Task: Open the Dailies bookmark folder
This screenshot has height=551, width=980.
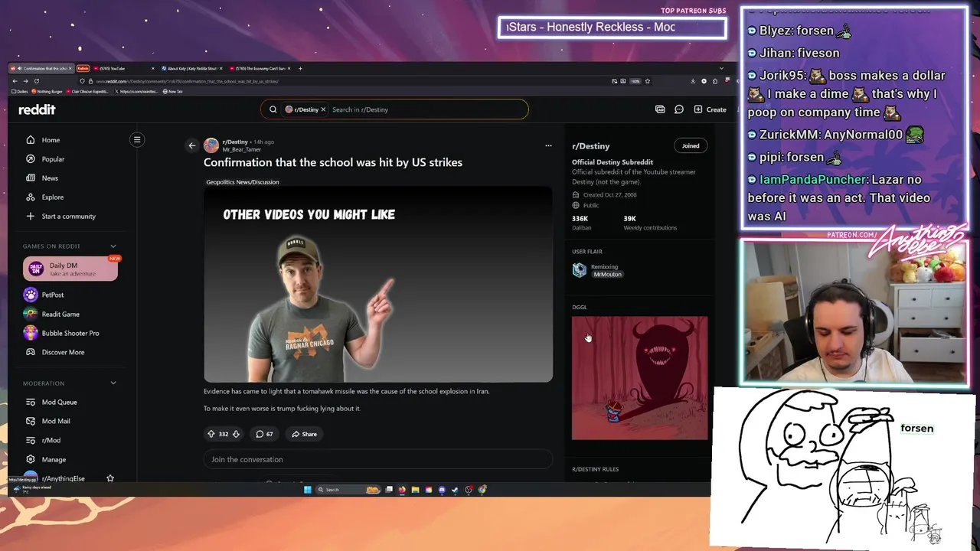Action: [19, 91]
